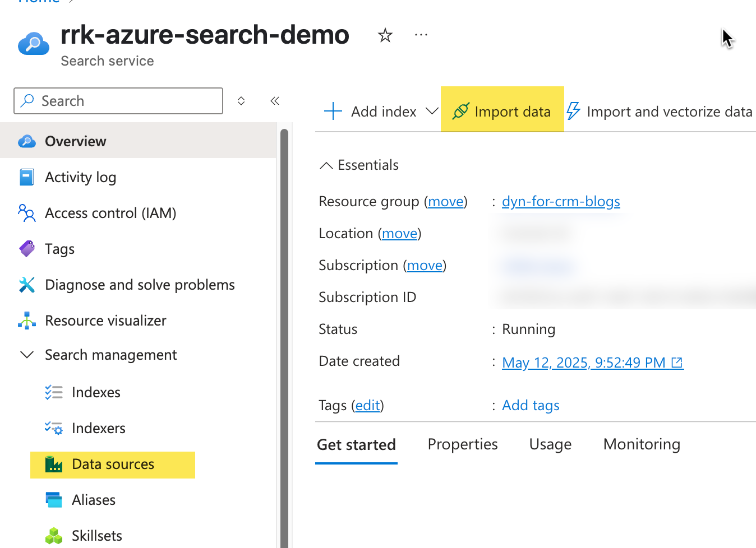This screenshot has height=548, width=756.
Task: Switch to the Properties tab
Action: pyautogui.click(x=463, y=444)
